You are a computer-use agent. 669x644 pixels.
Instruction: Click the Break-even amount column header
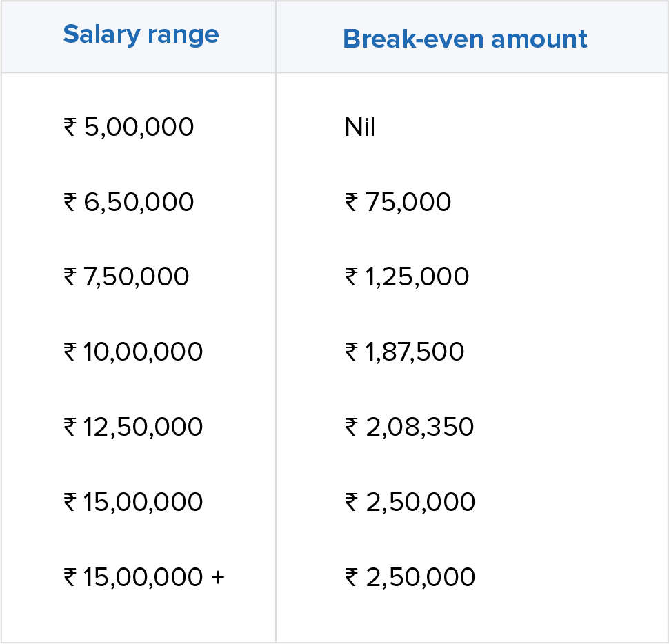(465, 39)
